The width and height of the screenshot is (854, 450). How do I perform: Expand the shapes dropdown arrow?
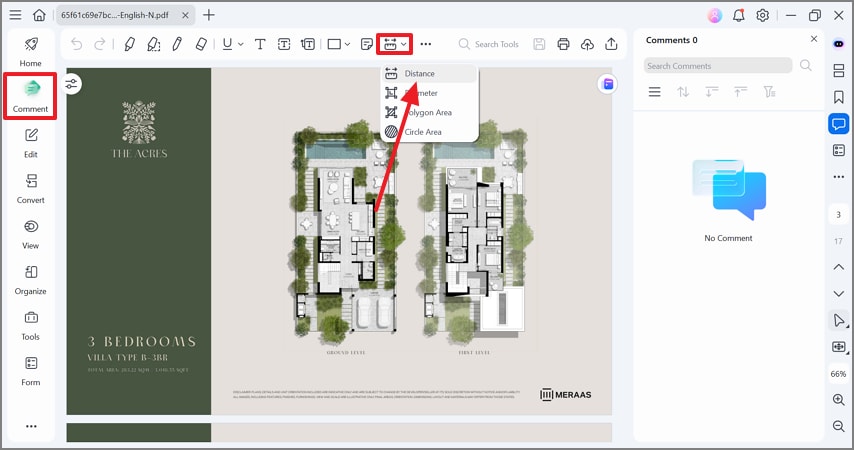pyautogui.click(x=347, y=44)
